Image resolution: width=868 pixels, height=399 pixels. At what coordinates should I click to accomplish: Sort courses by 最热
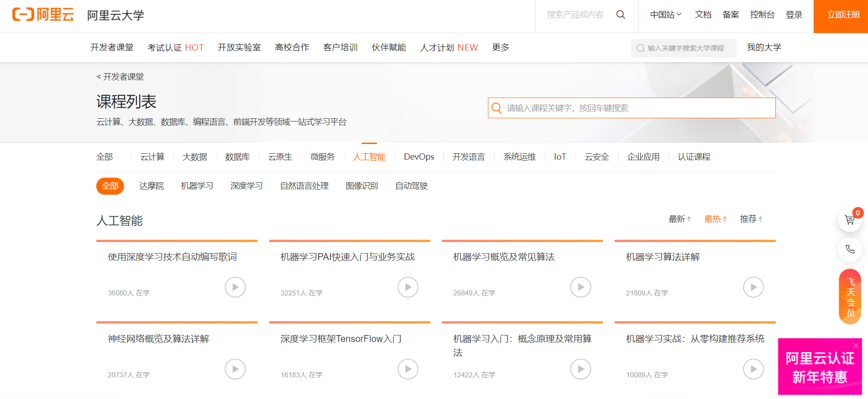pyautogui.click(x=716, y=219)
